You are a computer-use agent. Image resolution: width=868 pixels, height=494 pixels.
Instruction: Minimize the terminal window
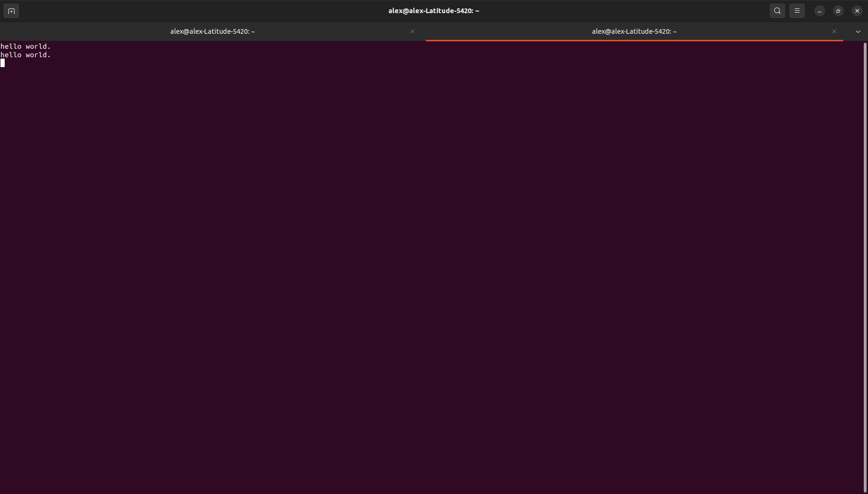coord(818,10)
